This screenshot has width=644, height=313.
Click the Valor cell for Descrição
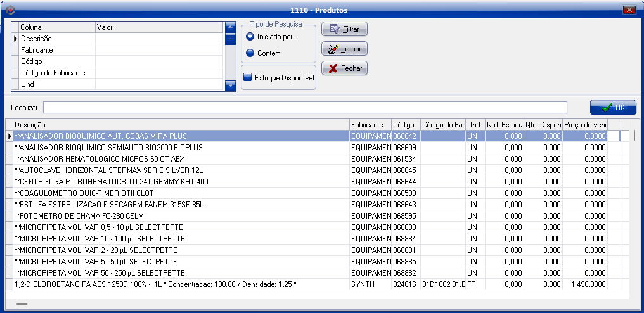click(x=158, y=39)
